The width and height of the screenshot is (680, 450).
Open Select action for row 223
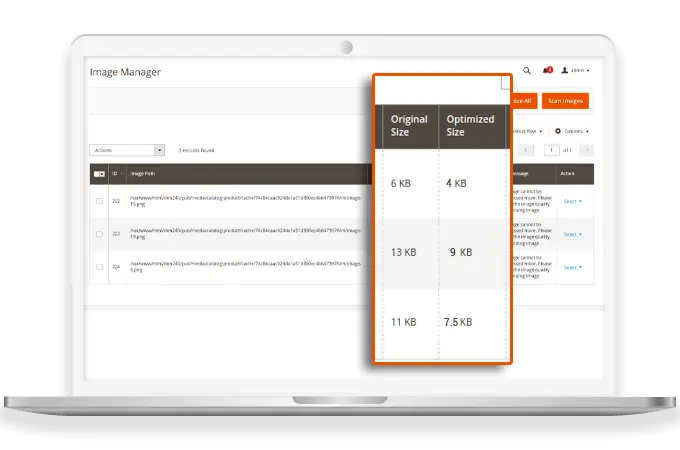pyautogui.click(x=572, y=235)
